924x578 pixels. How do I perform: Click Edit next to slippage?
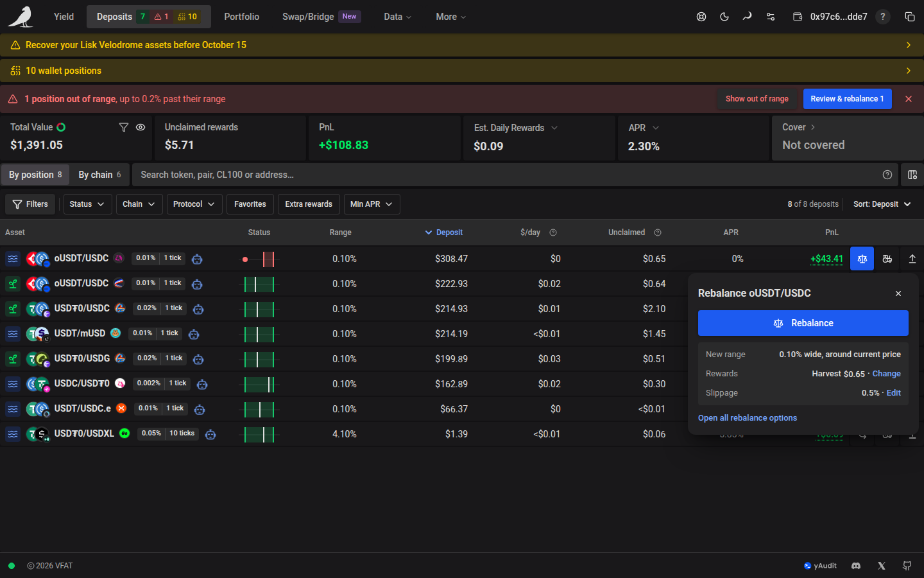[x=894, y=393]
